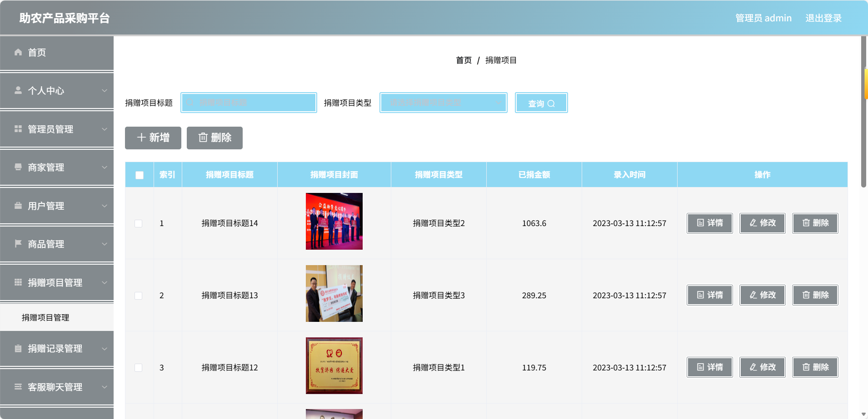This screenshot has width=868, height=419.
Task: Check the checkbox for row 捐赠项目标题12
Action: pyautogui.click(x=139, y=368)
